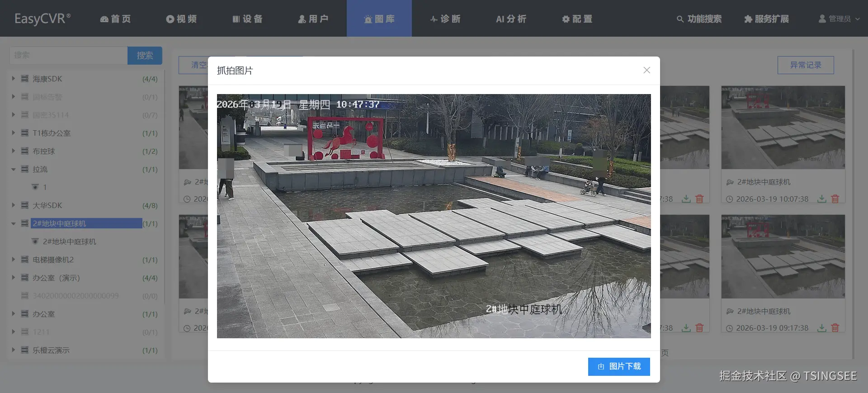The width and height of the screenshot is (868, 393).
Task: Open the 10:07:38 snapshot thumbnail
Action: (x=783, y=128)
